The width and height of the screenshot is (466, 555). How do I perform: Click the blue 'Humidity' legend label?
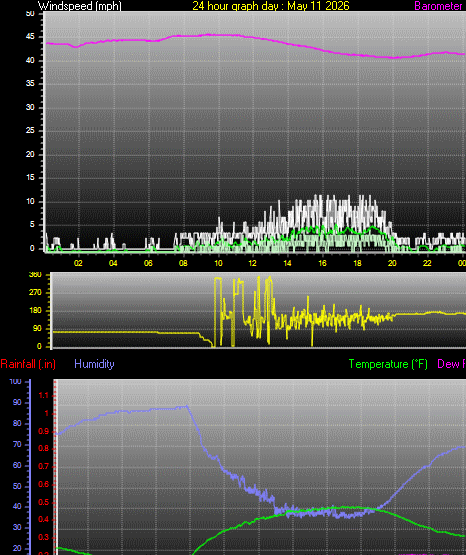point(94,364)
